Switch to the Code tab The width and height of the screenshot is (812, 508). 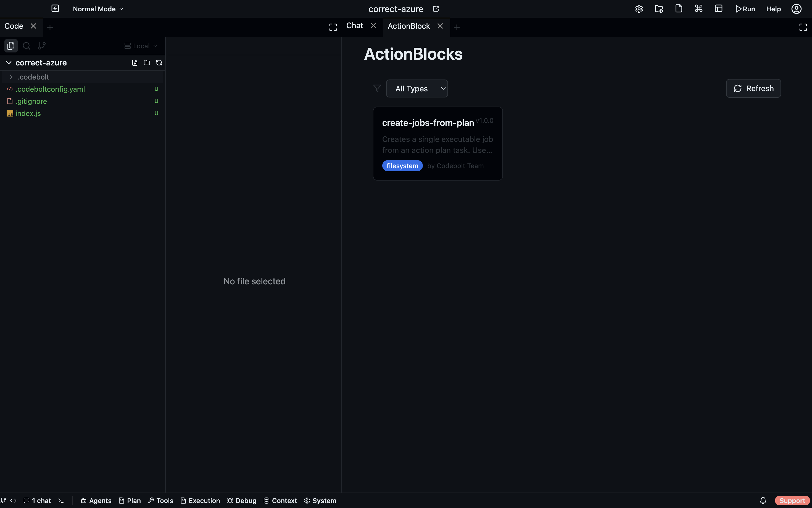click(x=14, y=26)
